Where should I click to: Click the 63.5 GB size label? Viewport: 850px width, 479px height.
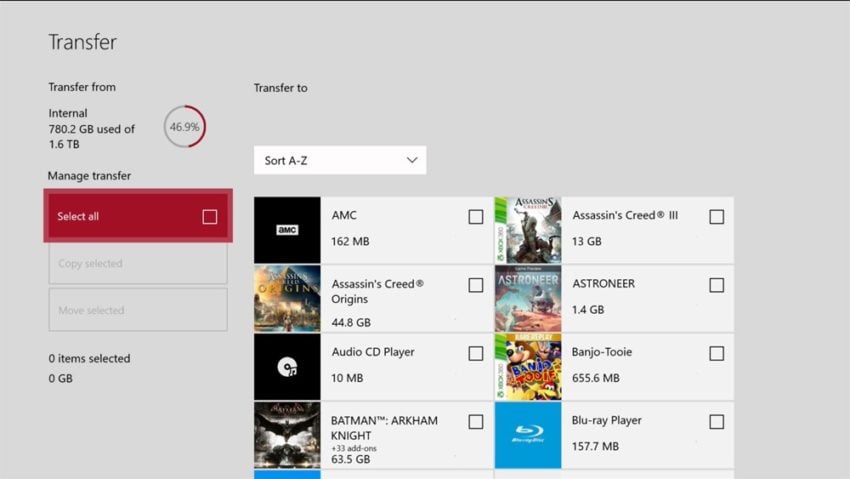350,459
